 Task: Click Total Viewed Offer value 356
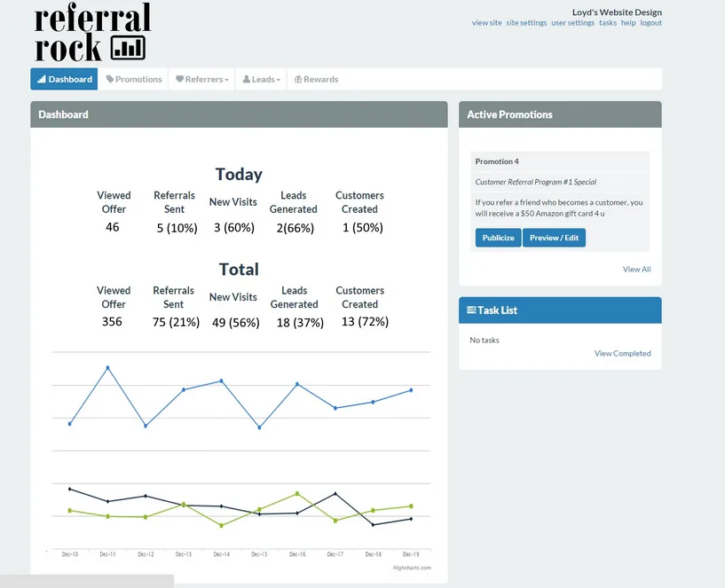[112, 322]
